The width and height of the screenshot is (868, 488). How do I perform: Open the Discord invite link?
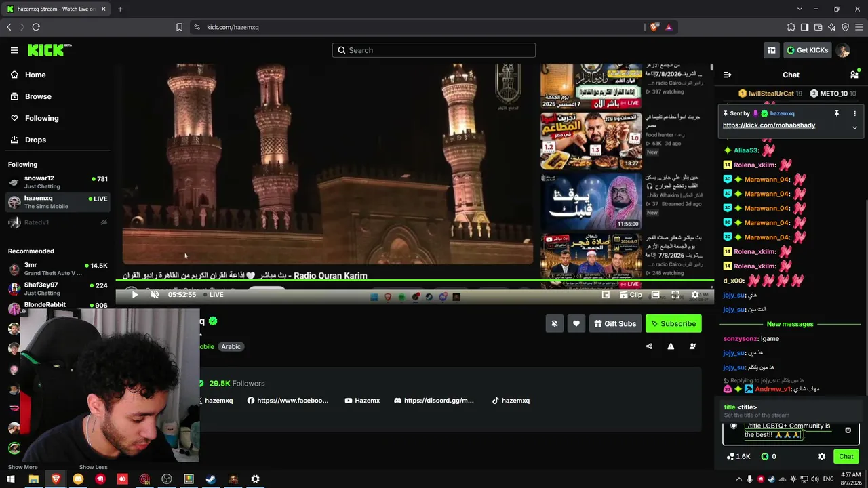pos(433,401)
